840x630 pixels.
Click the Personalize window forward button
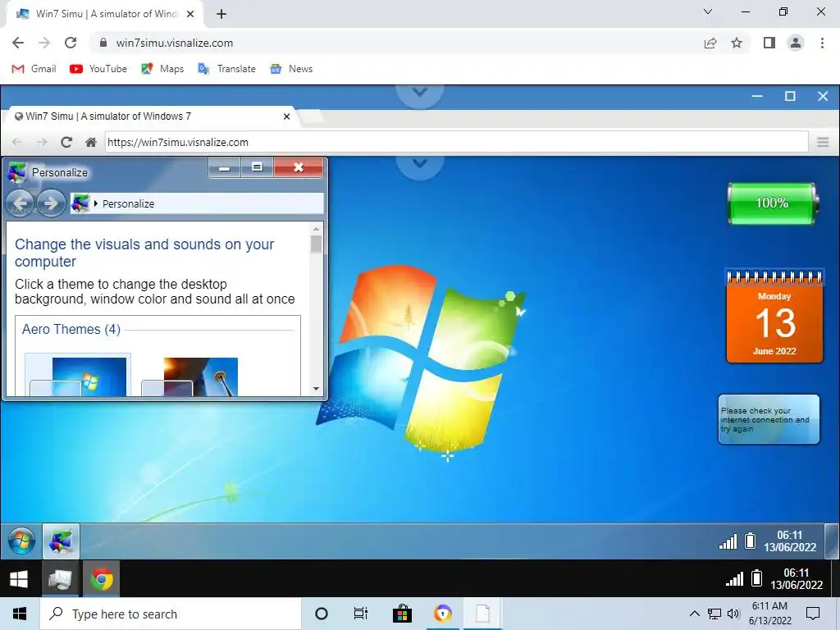click(51, 203)
